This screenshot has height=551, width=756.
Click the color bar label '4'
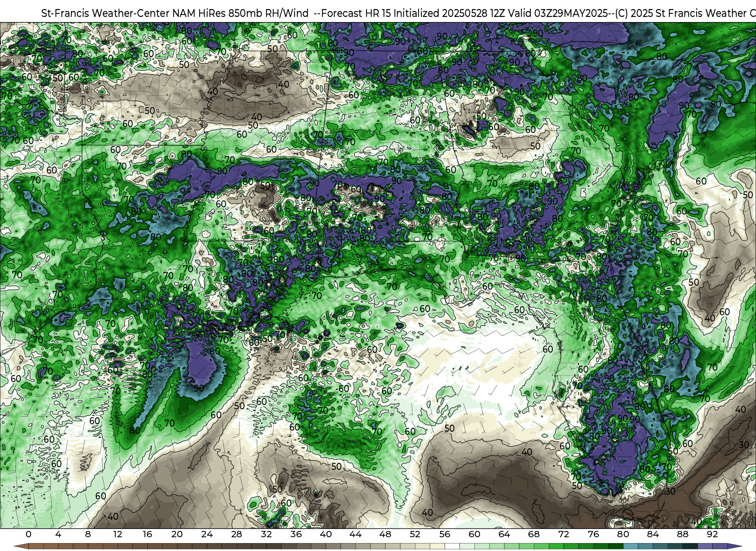click(58, 534)
